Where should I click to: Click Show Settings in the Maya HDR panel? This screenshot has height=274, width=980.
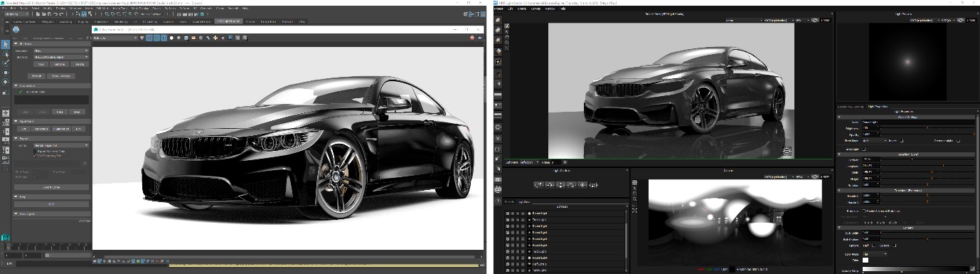pyautogui.click(x=61, y=75)
